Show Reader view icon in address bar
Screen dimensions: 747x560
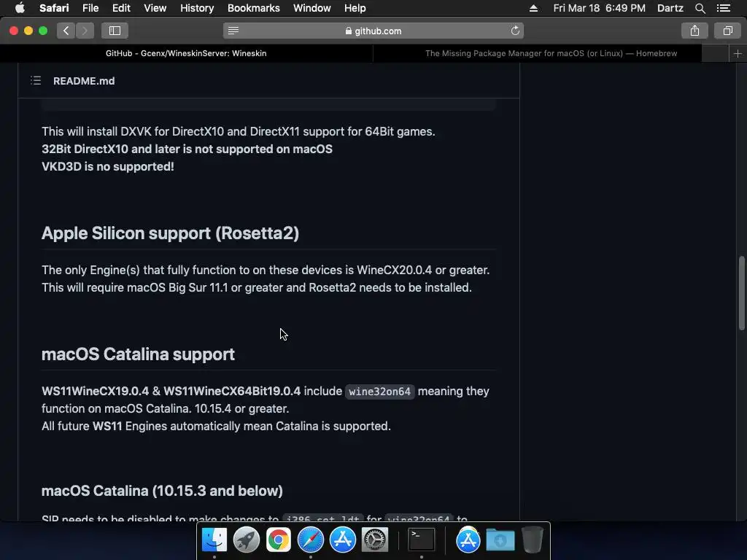click(233, 31)
